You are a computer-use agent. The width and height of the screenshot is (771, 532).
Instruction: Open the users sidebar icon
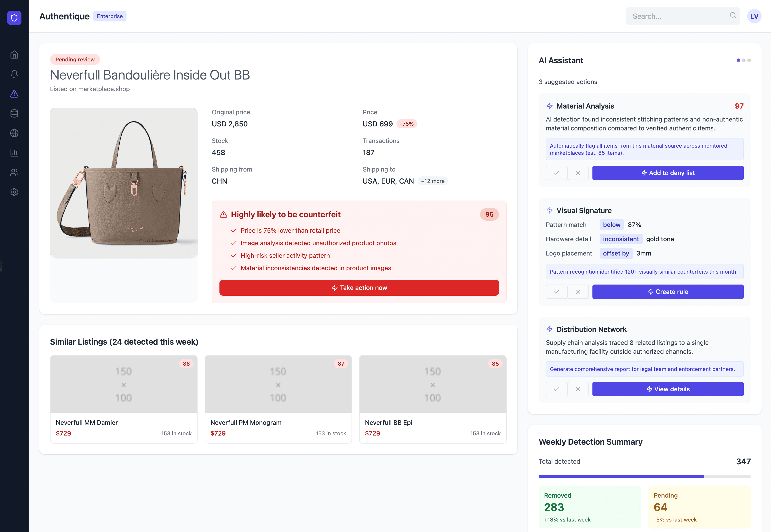[14, 172]
